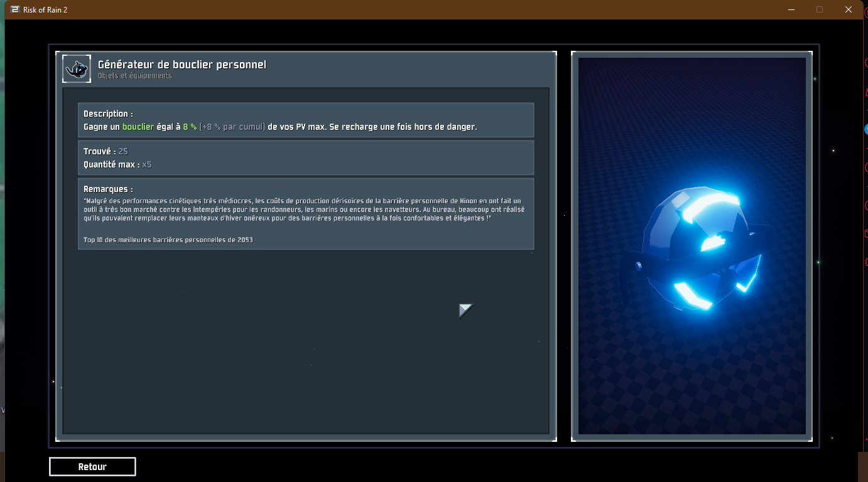Viewport: 868px width, 482px height.
Task: Click the 'Quantité max : x5' statistic
Action: coord(117,164)
